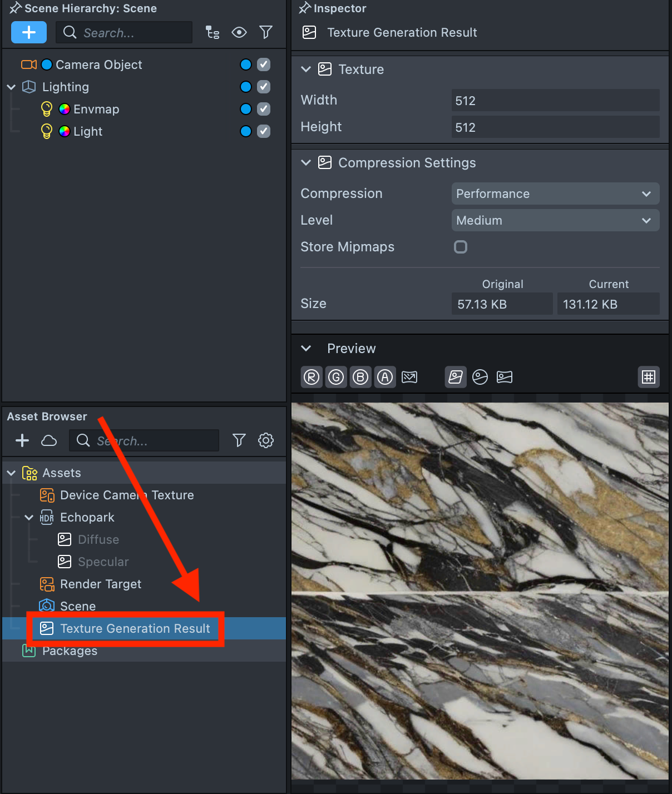Select the Echopark HDR asset
The image size is (672, 794).
click(87, 517)
